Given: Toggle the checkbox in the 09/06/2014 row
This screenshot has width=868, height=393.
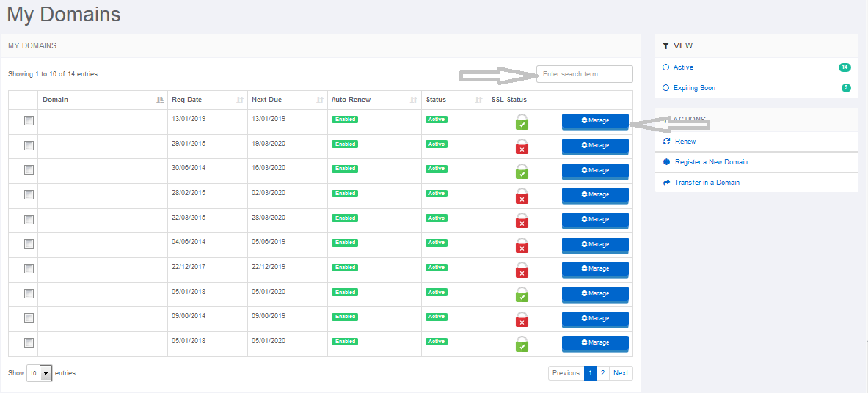Looking at the screenshot, I should point(29,317).
